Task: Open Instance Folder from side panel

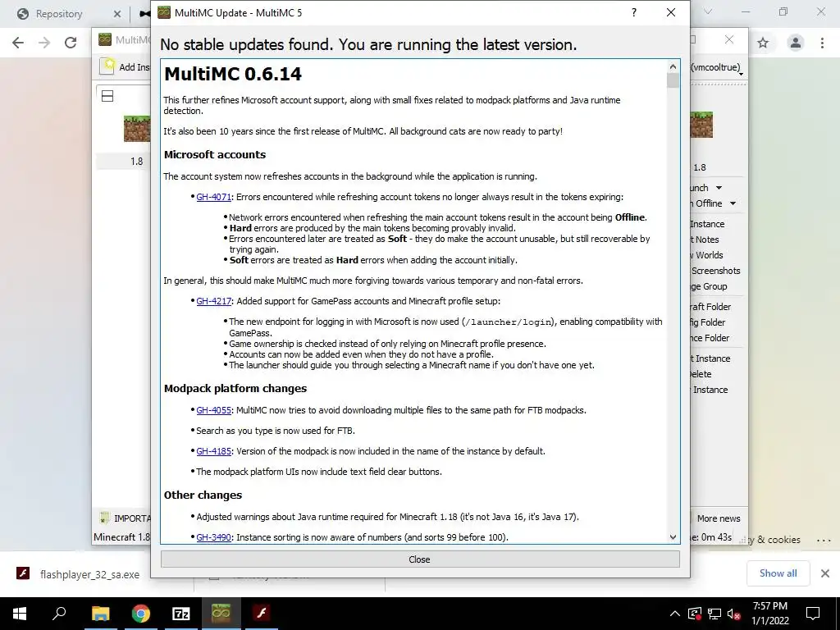Action: [x=710, y=337]
